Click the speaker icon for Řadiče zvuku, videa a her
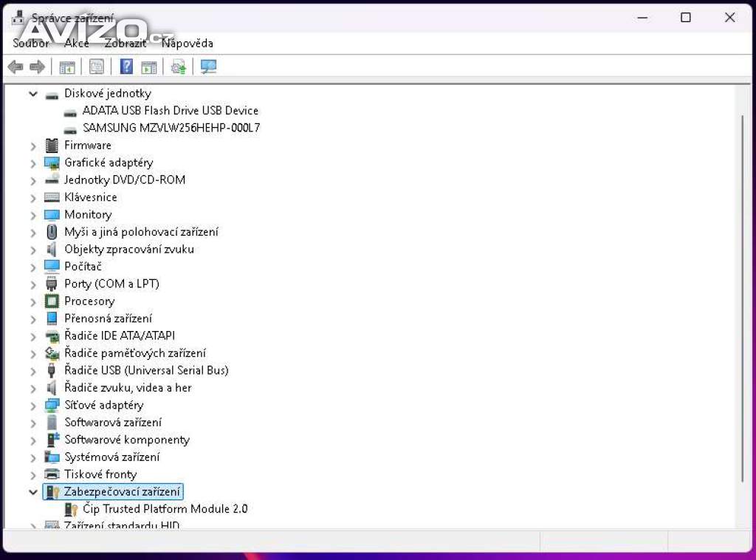 tap(52, 388)
